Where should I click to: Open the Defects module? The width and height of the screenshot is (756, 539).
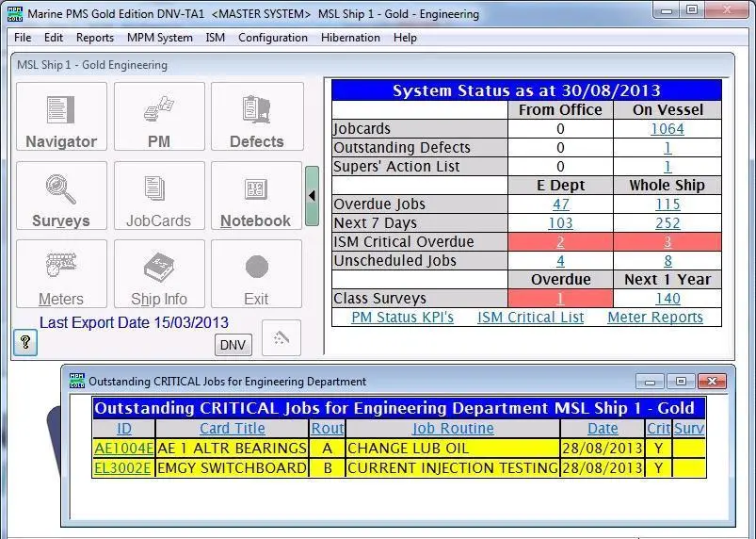click(x=257, y=116)
